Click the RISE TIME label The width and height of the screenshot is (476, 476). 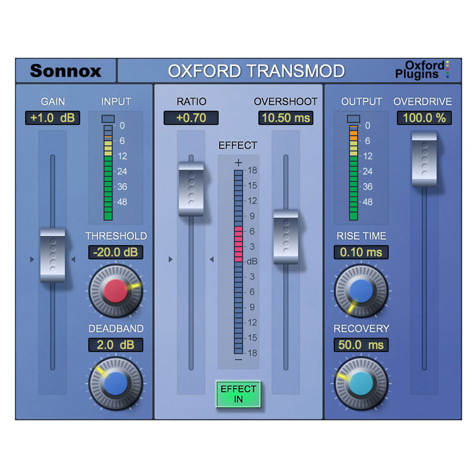[361, 236]
